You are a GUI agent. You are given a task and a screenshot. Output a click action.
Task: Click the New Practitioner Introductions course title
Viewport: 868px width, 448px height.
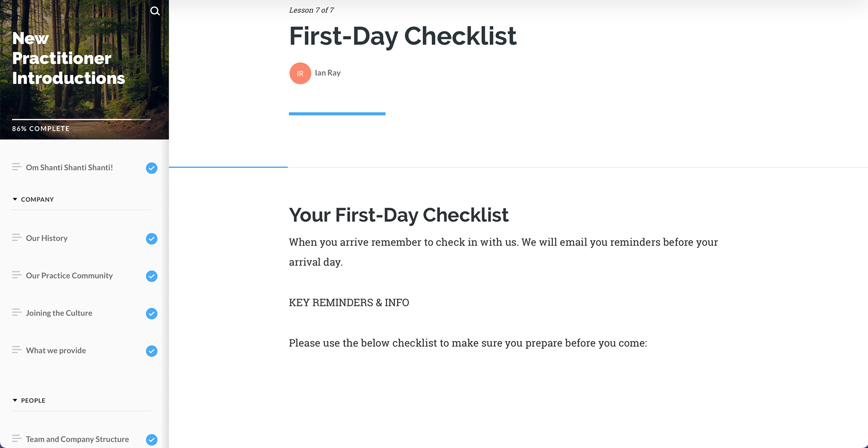tap(68, 58)
